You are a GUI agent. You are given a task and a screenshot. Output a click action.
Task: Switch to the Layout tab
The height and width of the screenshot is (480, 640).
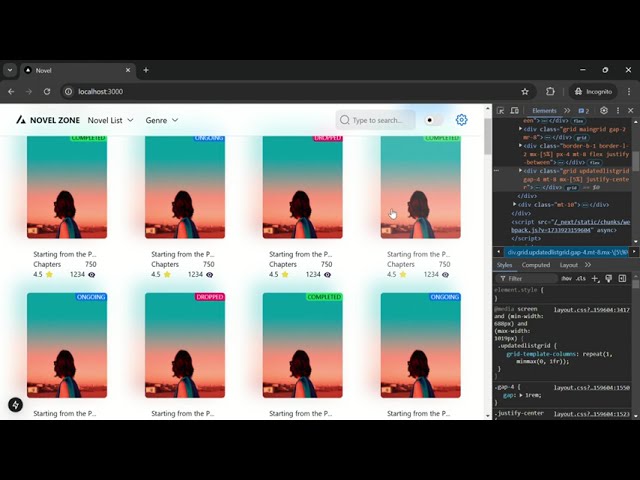[x=569, y=265]
